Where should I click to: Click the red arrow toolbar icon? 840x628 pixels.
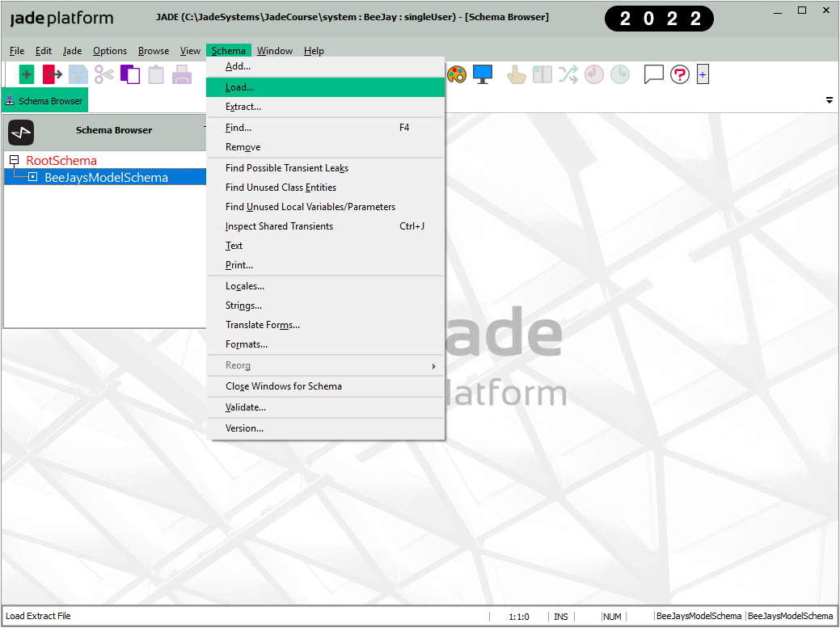coord(53,74)
